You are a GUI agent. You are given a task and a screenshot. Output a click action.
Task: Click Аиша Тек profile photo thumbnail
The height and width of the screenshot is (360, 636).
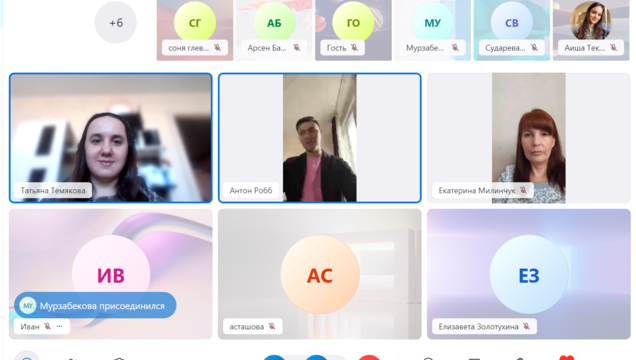(591, 20)
